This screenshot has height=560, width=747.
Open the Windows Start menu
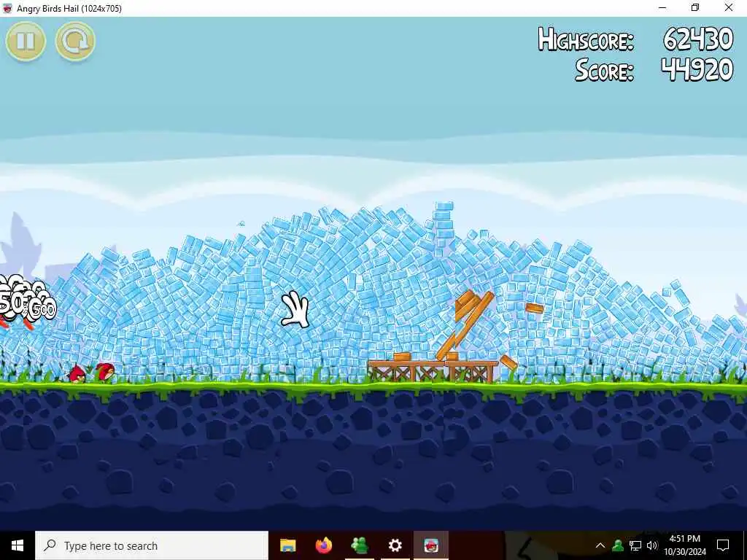click(x=18, y=545)
